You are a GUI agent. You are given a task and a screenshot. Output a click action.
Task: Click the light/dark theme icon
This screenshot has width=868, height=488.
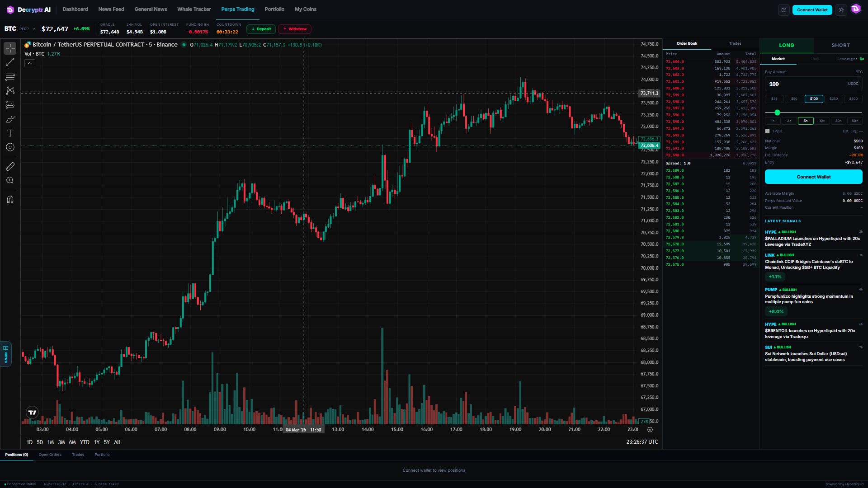tap(841, 10)
